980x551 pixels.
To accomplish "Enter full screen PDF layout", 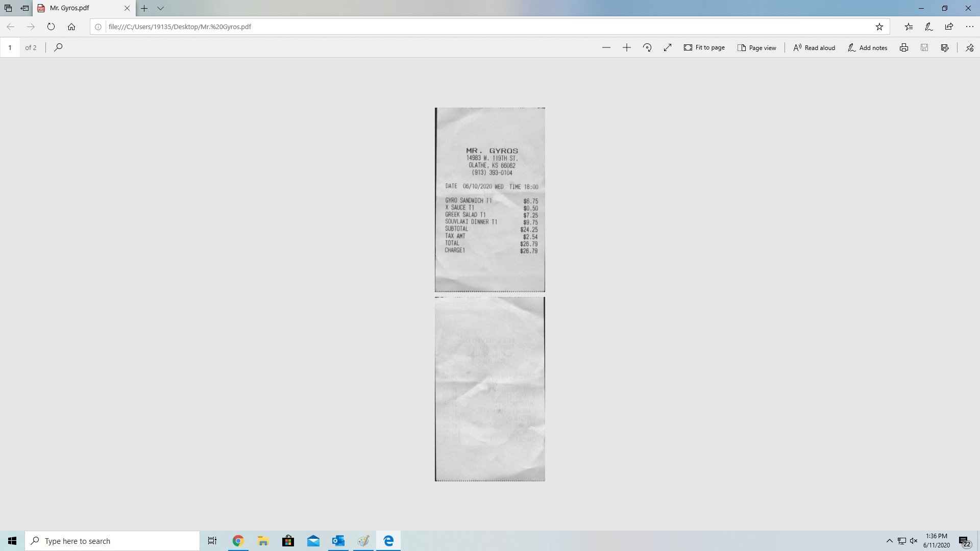I will (668, 47).
